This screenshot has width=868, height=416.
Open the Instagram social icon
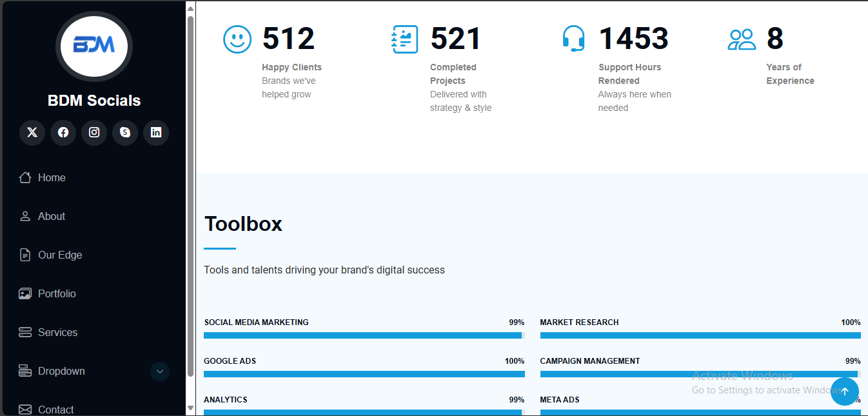(94, 132)
